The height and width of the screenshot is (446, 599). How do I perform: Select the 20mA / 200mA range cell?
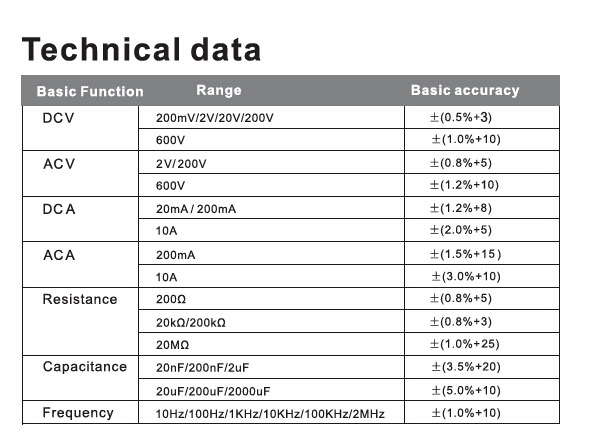click(271, 208)
